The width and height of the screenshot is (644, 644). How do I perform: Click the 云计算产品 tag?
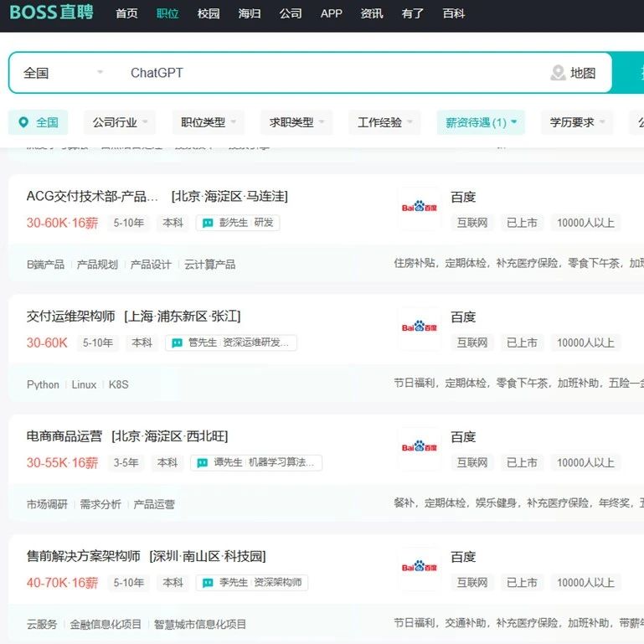[x=210, y=265]
